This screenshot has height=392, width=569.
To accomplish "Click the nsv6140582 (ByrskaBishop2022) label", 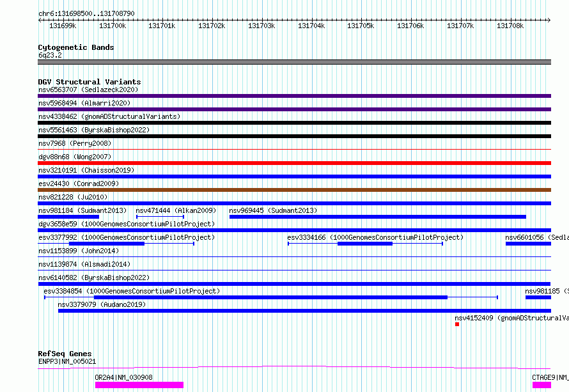I will click(94, 278).
